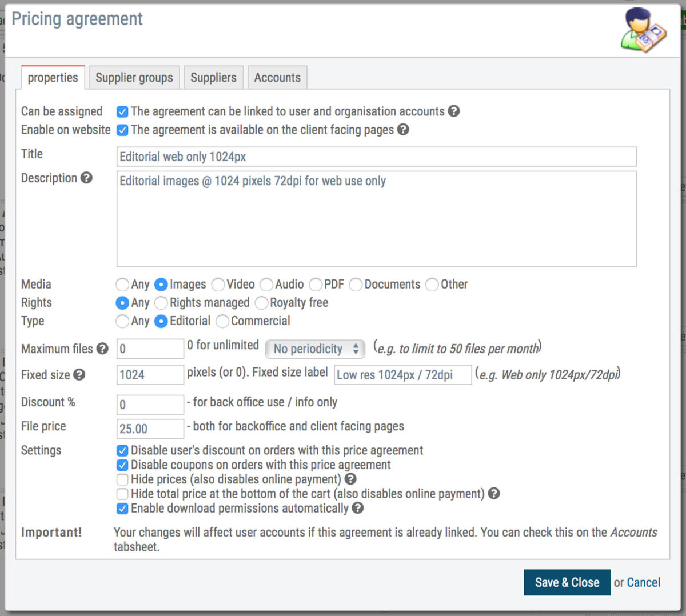
Task: Open the No periodicity dropdown
Action: [x=315, y=349]
